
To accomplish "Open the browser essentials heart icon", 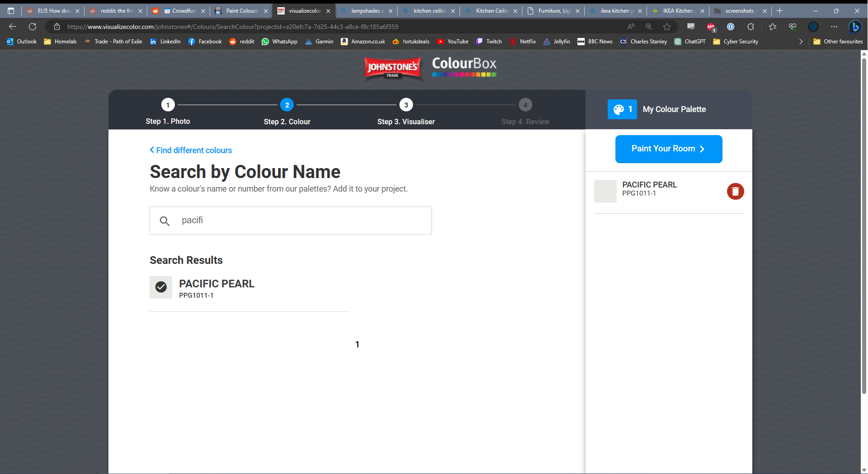I will click(x=793, y=27).
